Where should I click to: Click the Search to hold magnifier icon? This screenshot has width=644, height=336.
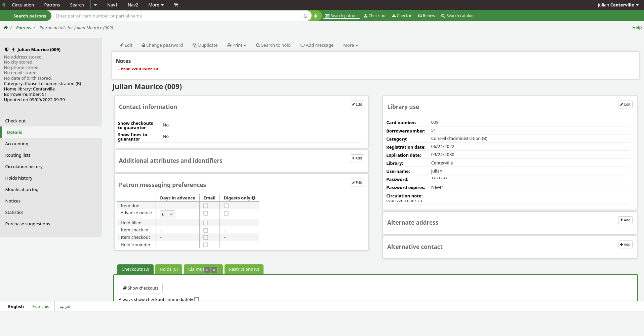tap(258, 45)
